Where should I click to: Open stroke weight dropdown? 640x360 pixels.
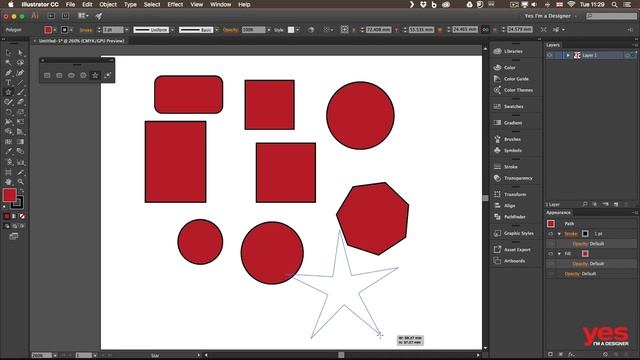point(127,30)
